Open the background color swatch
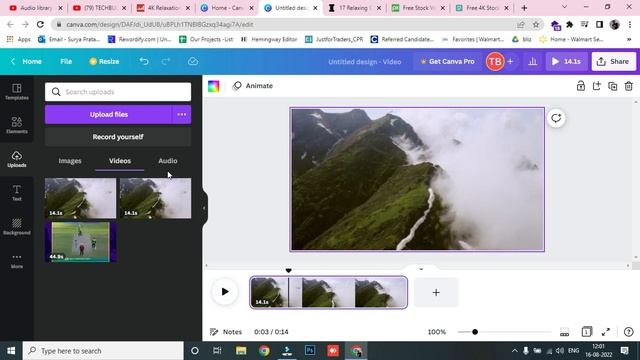Image resolution: width=640 pixels, height=360 pixels. click(x=213, y=86)
